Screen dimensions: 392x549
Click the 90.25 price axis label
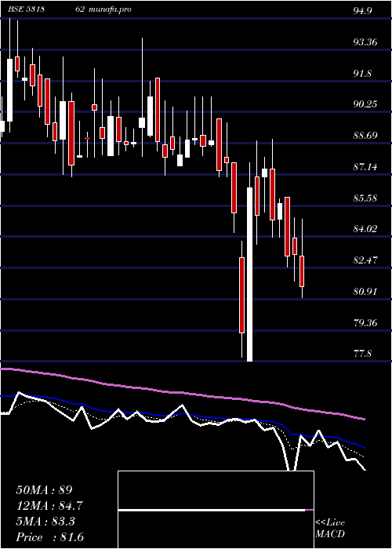[365, 104]
